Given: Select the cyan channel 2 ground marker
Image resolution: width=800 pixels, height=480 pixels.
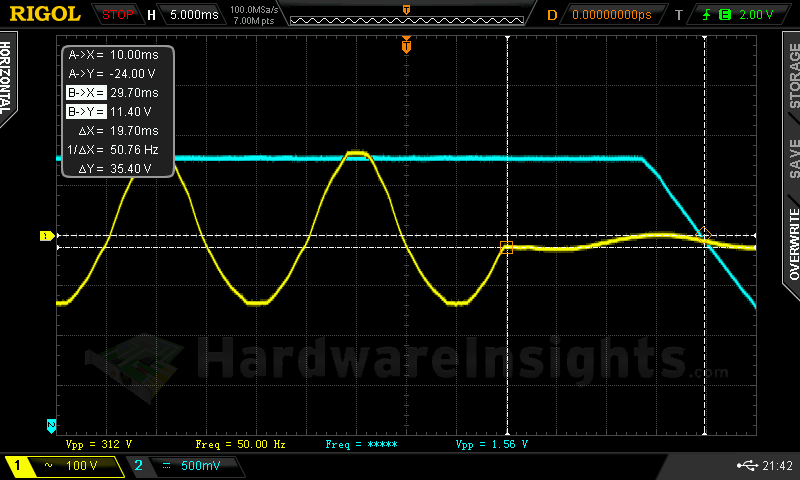Looking at the screenshot, I should click(51, 424).
